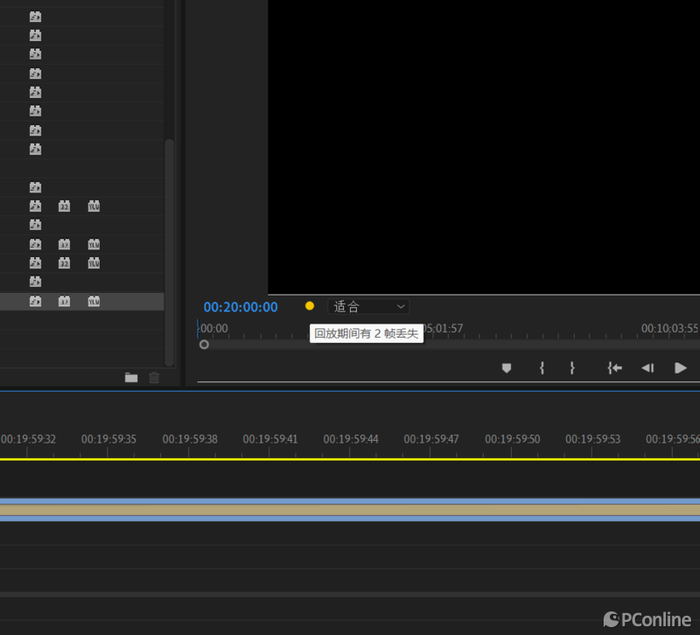Click the Add Marker button

506,368
